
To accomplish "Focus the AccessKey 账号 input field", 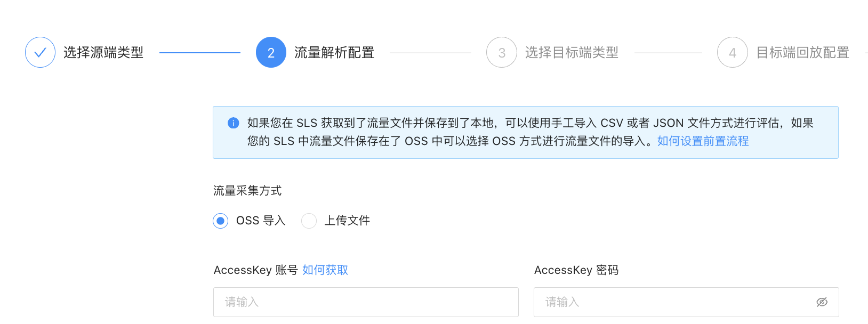I will coord(366,302).
